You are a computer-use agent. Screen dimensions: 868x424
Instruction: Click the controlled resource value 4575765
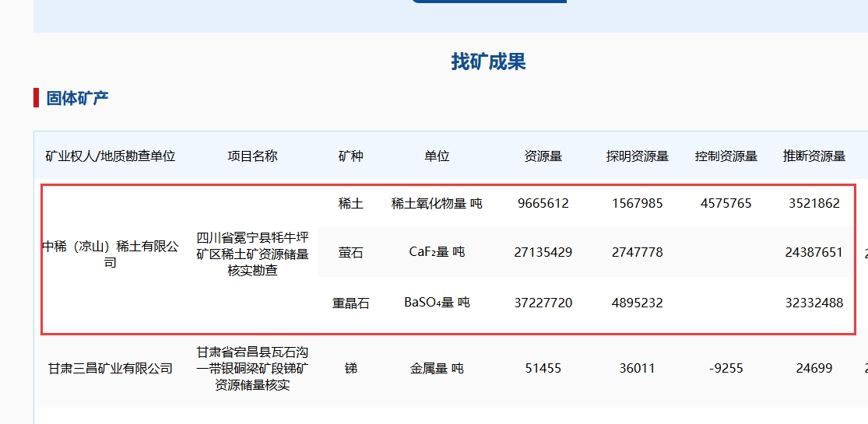[x=726, y=204]
